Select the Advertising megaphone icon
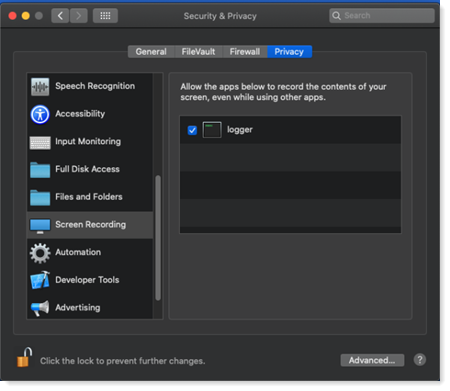 pyautogui.click(x=40, y=308)
